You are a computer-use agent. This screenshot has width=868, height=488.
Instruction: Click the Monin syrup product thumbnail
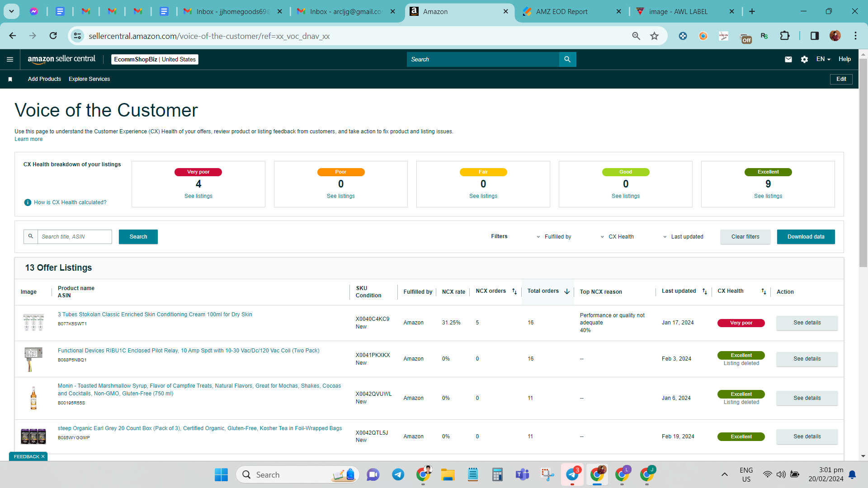click(33, 398)
